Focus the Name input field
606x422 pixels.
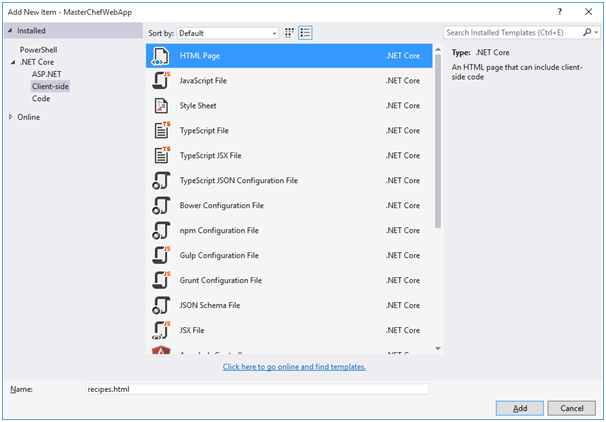(257, 389)
